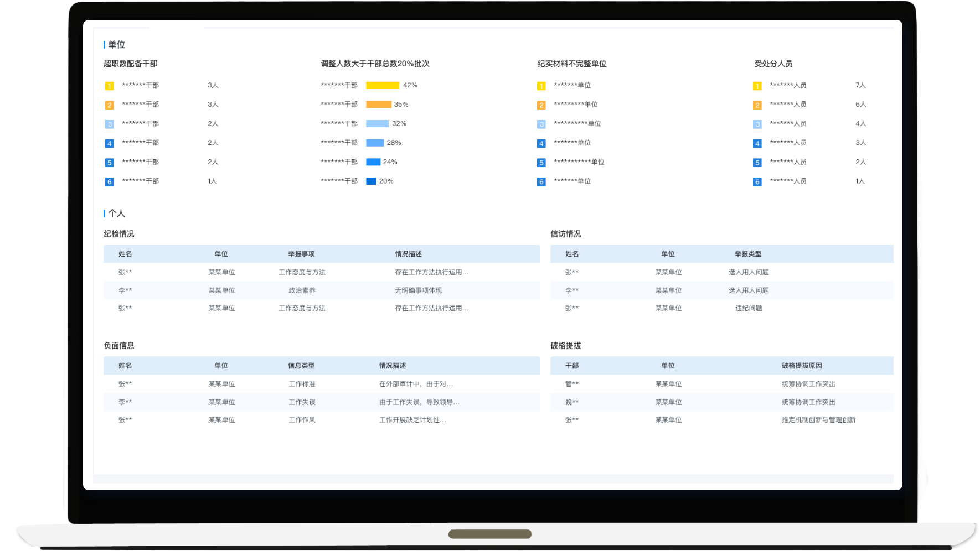Click the 6人 count
The width and height of the screenshot is (980, 551).
point(860,105)
